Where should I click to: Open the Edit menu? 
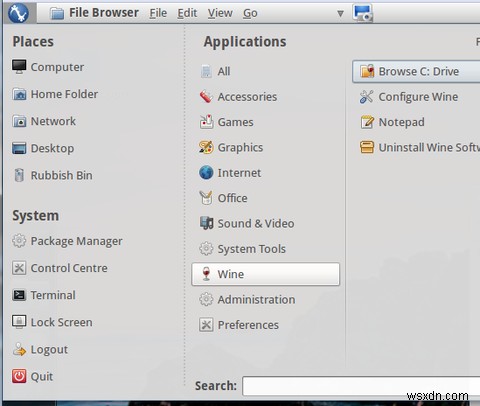click(187, 13)
